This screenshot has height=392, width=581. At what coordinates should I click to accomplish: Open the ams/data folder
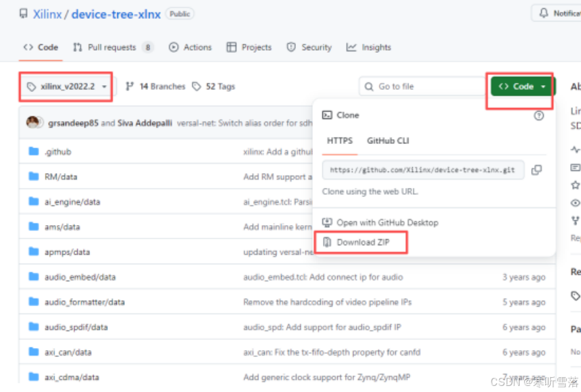tap(62, 227)
